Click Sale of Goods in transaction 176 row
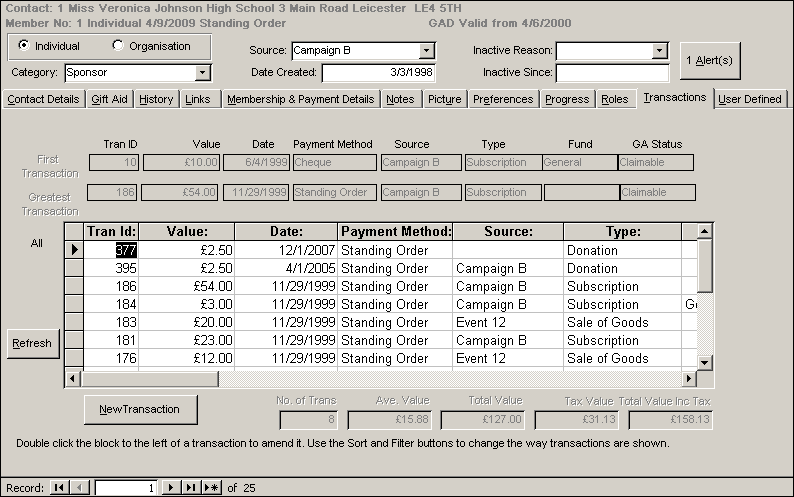 pyautogui.click(x=623, y=358)
